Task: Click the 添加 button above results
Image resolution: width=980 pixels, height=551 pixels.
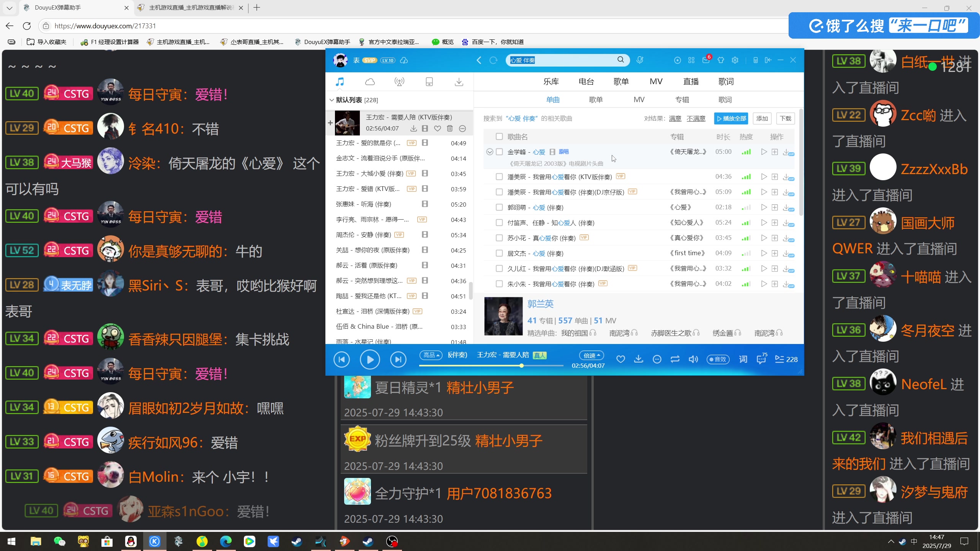Action: coord(762,119)
